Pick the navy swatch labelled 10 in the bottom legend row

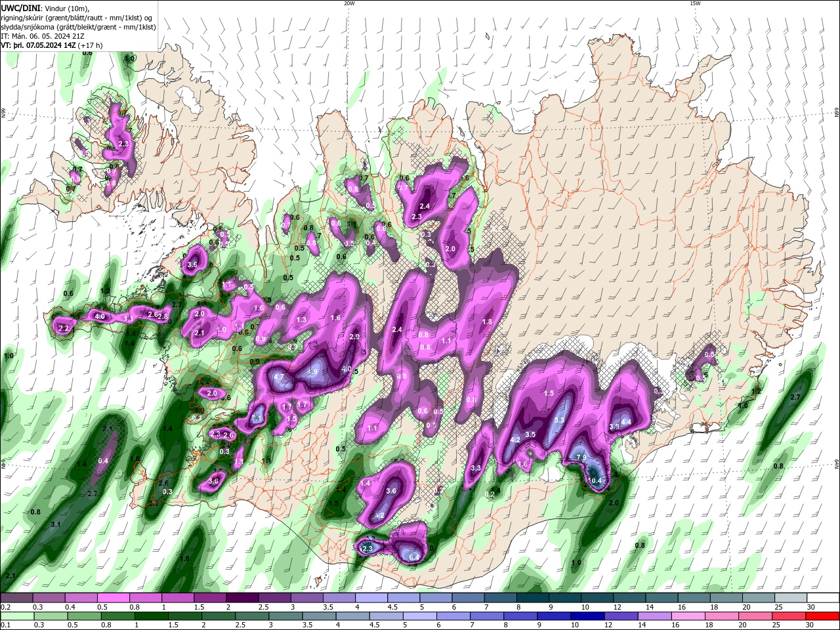(x=587, y=616)
